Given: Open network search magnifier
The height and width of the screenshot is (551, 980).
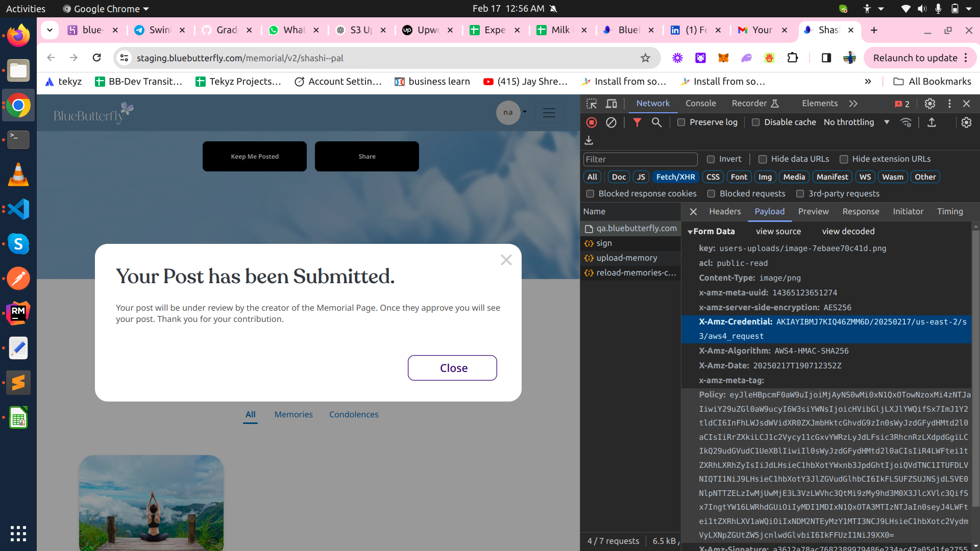Looking at the screenshot, I should tap(656, 122).
